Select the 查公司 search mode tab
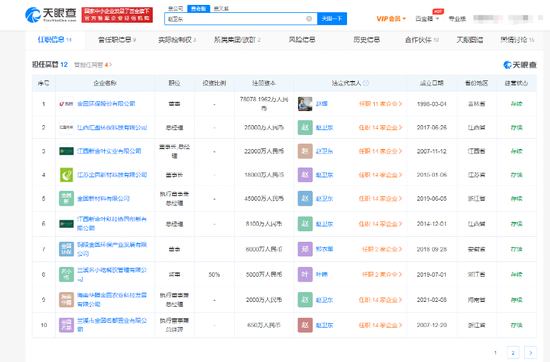The height and width of the screenshot is (362, 550). [176, 9]
